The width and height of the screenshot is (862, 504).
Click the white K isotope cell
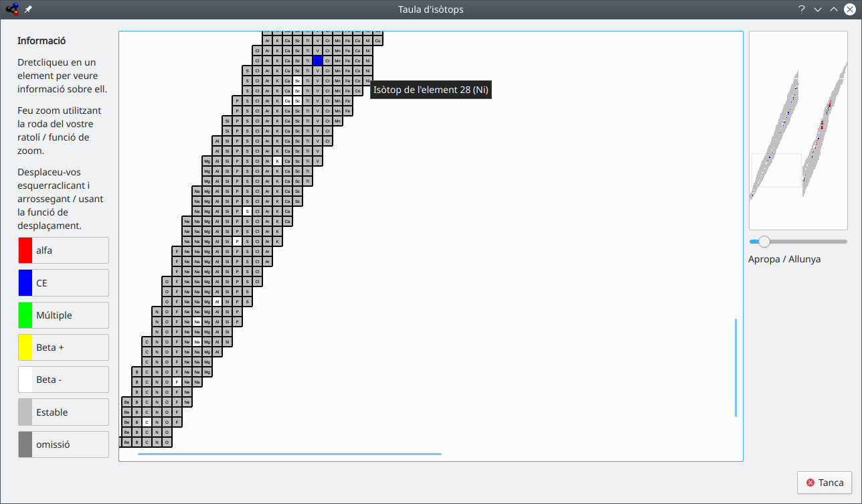[277, 161]
